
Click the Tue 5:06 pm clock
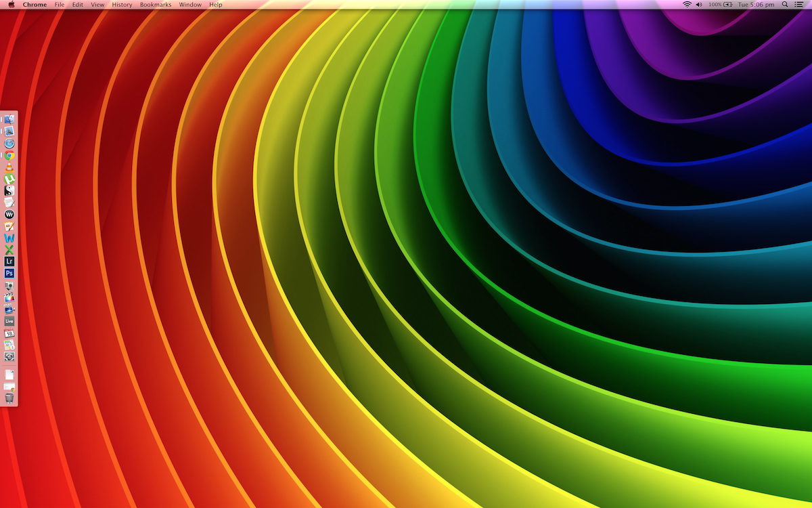[x=756, y=5]
